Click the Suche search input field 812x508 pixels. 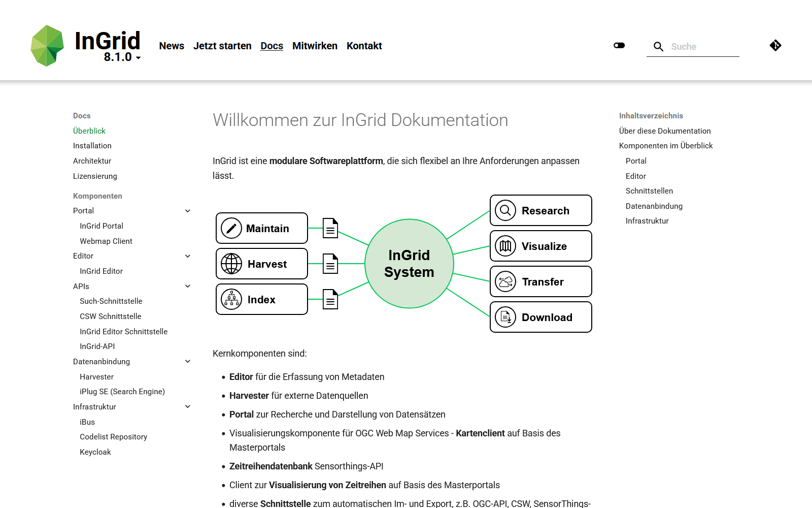coord(703,47)
